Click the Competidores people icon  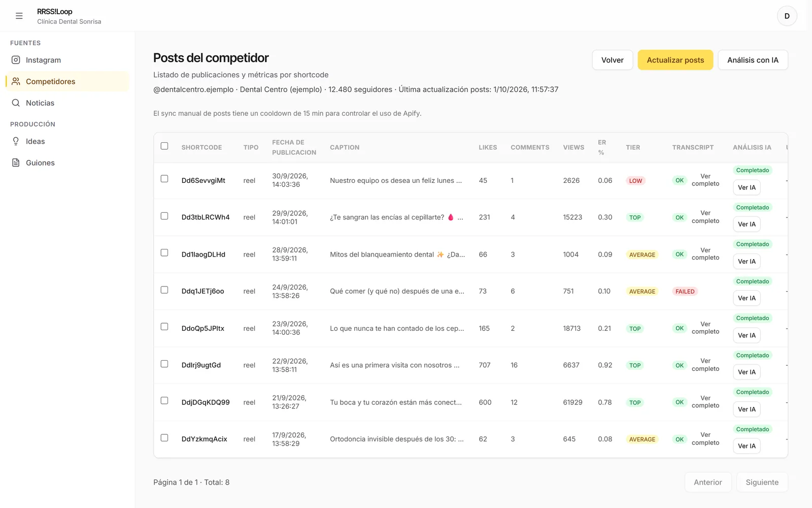point(16,81)
